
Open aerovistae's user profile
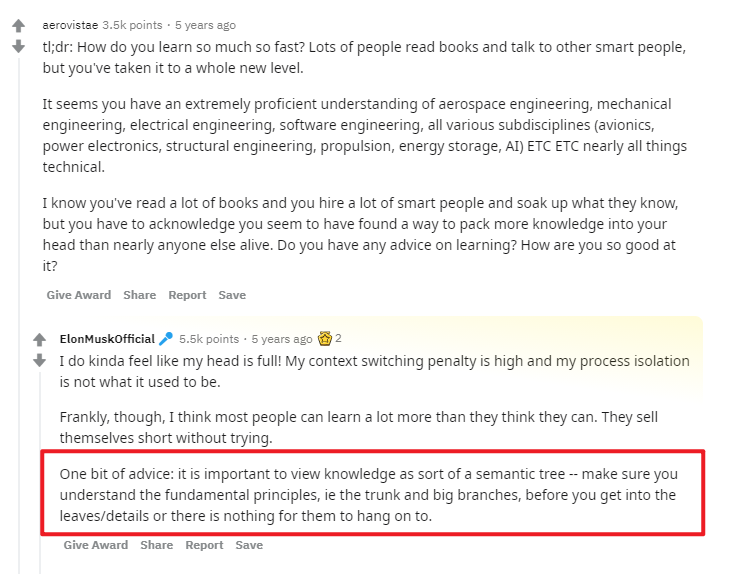pos(70,25)
